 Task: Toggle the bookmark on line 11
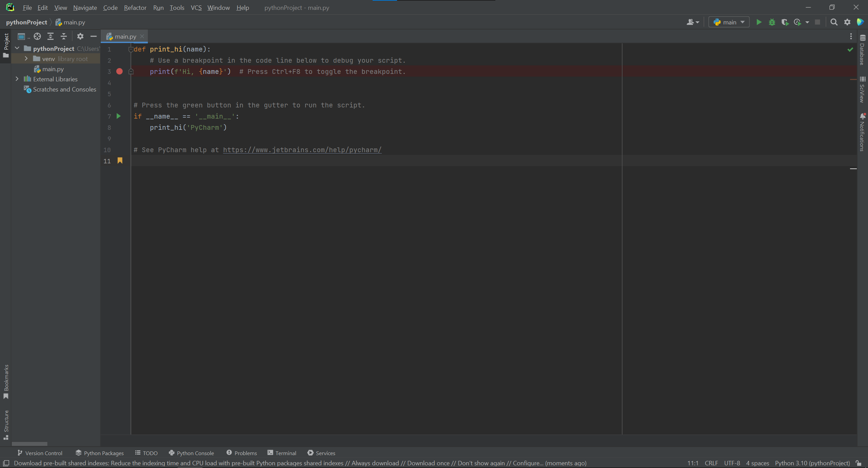coord(120,161)
